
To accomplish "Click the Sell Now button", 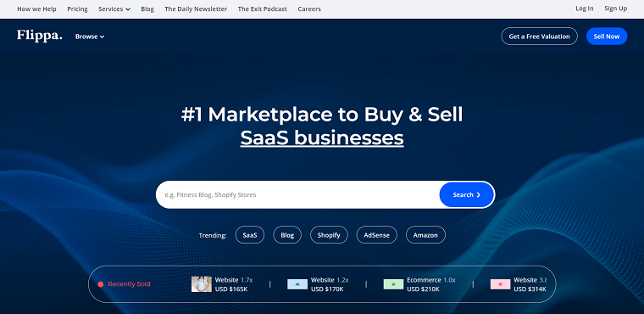I will 607,36.
